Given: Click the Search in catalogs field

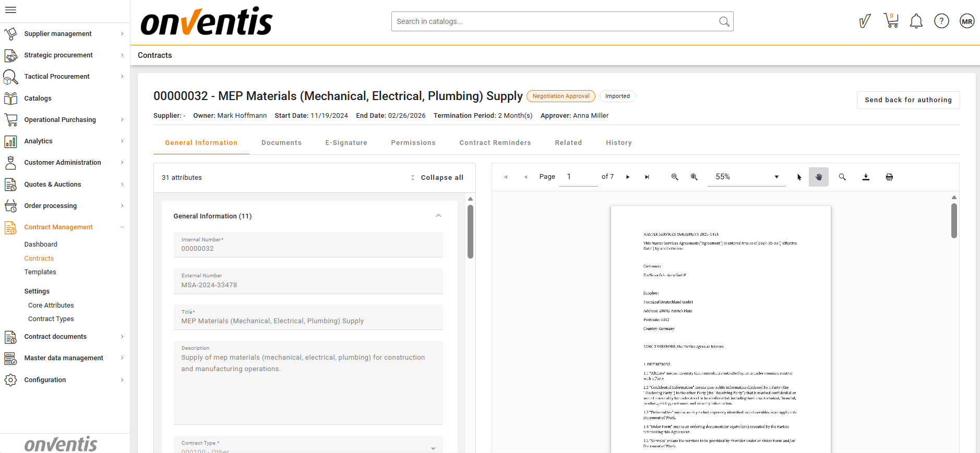Looking at the screenshot, I should [556, 21].
